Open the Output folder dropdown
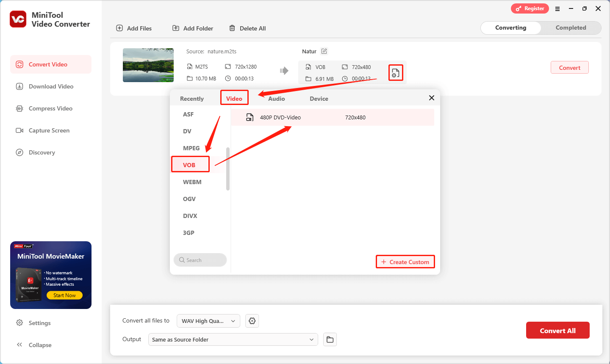610x364 pixels. pyautogui.click(x=233, y=339)
